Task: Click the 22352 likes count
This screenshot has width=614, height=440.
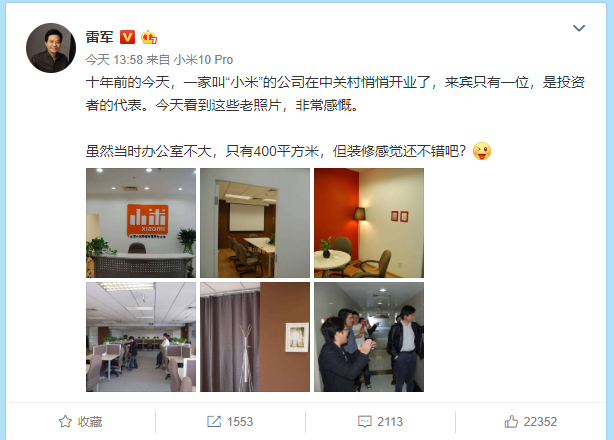Action: tap(540, 422)
